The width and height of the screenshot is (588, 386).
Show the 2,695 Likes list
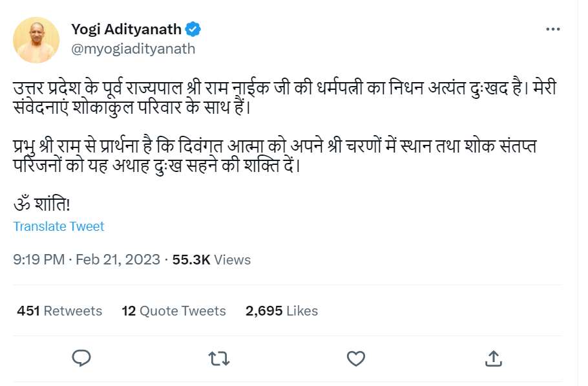click(282, 311)
